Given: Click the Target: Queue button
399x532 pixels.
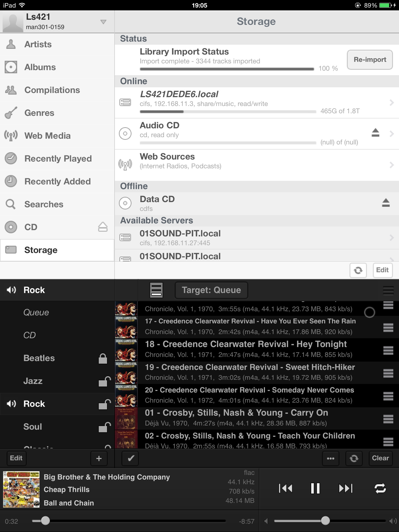Looking at the screenshot, I should (x=211, y=290).
